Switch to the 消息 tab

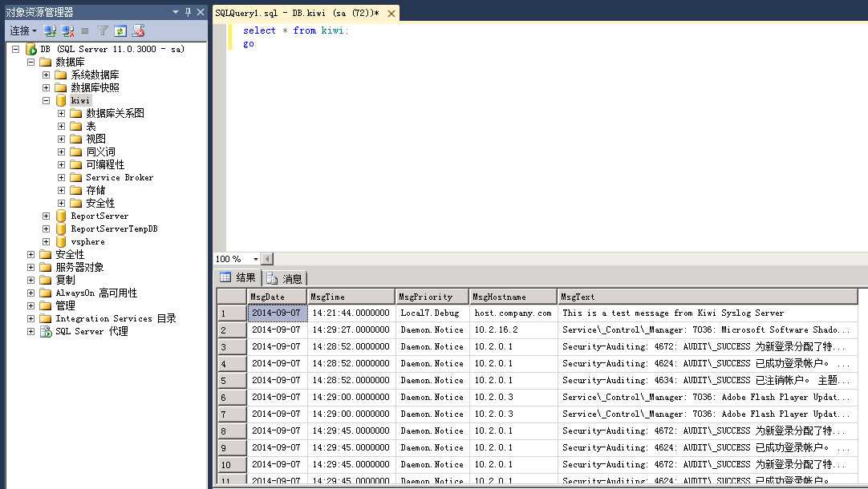click(285, 278)
